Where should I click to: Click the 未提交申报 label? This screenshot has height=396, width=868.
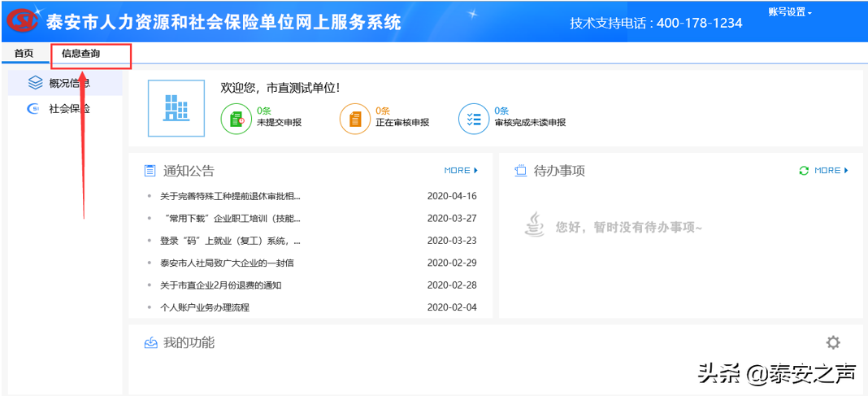pos(280,123)
